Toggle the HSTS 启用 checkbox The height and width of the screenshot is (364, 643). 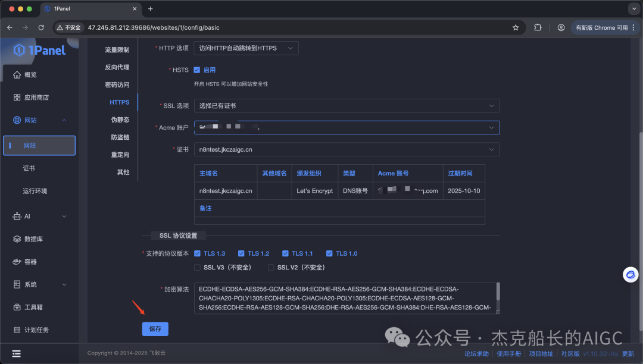(x=197, y=70)
